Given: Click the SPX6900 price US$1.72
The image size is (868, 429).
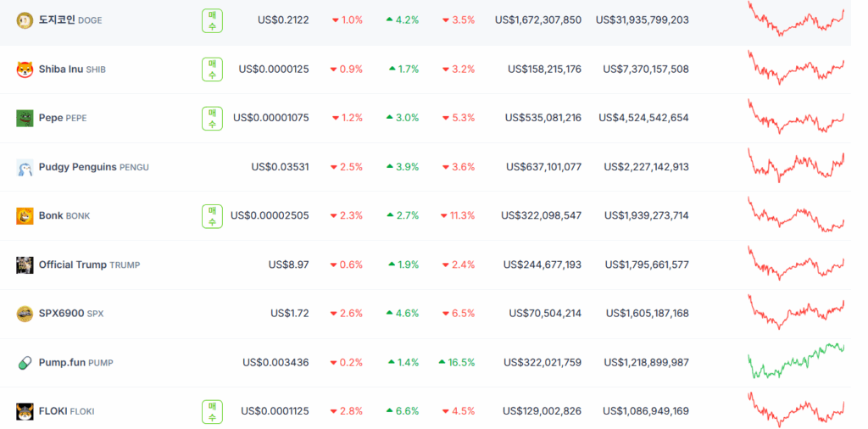Looking at the screenshot, I should click(x=290, y=314).
